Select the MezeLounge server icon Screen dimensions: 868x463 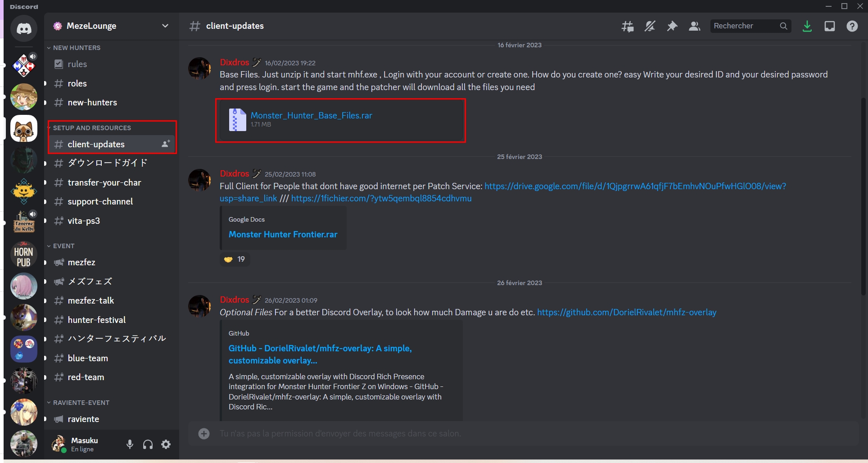[23, 128]
